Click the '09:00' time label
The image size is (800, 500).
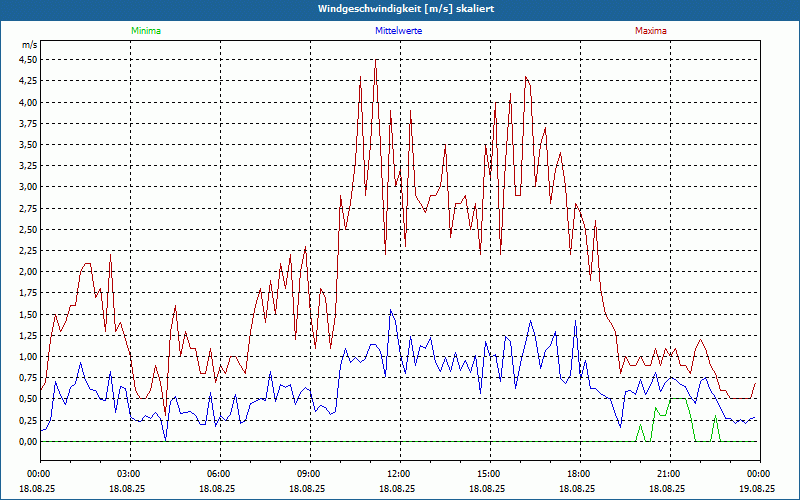point(310,474)
